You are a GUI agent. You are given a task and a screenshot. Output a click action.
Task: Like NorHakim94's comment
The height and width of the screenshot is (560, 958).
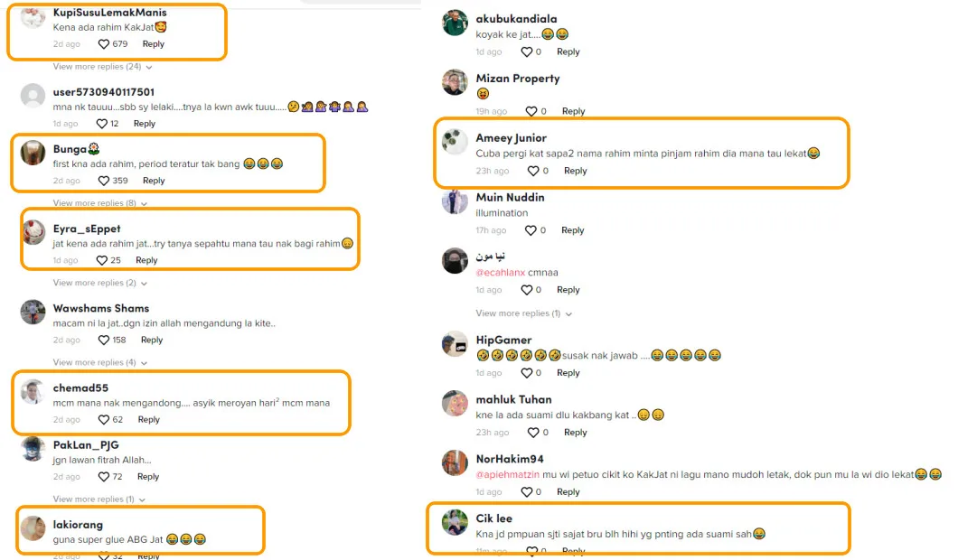pyautogui.click(x=526, y=492)
